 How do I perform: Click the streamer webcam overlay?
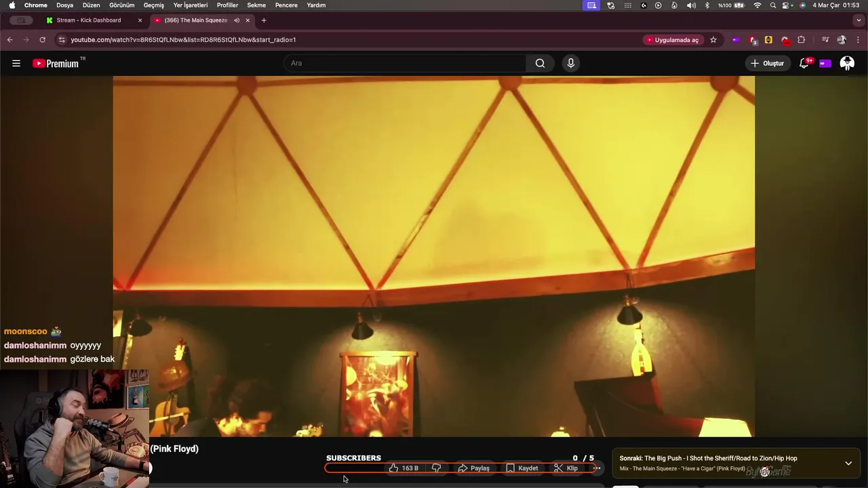(75, 428)
